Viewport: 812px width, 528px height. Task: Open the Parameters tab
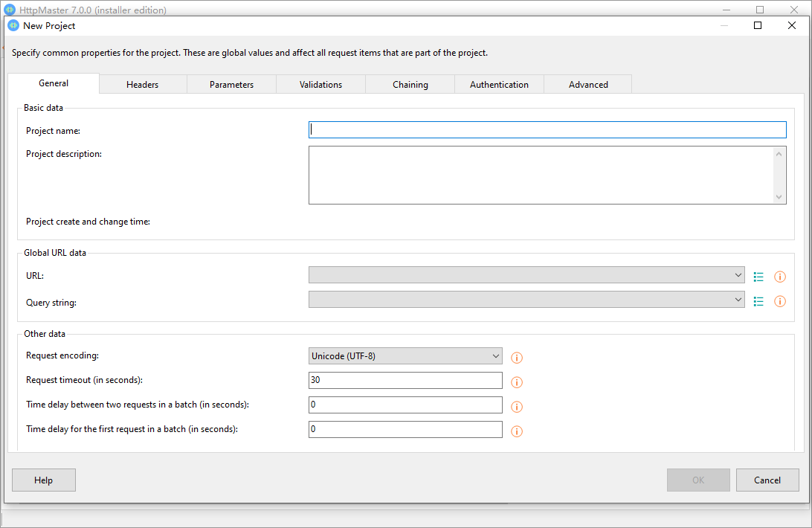coord(231,85)
